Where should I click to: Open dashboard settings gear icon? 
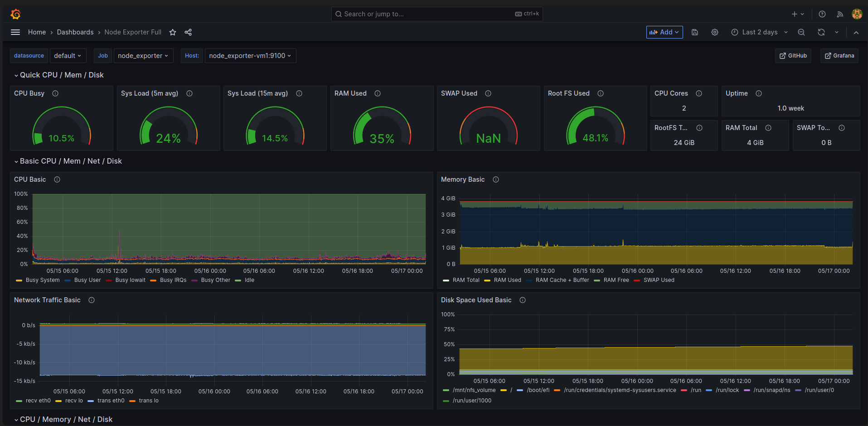point(715,32)
